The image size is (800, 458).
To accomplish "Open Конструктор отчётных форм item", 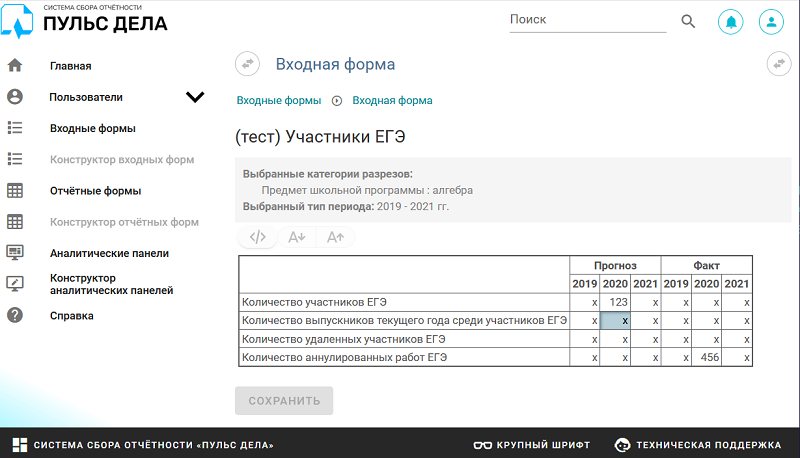I will (x=124, y=222).
